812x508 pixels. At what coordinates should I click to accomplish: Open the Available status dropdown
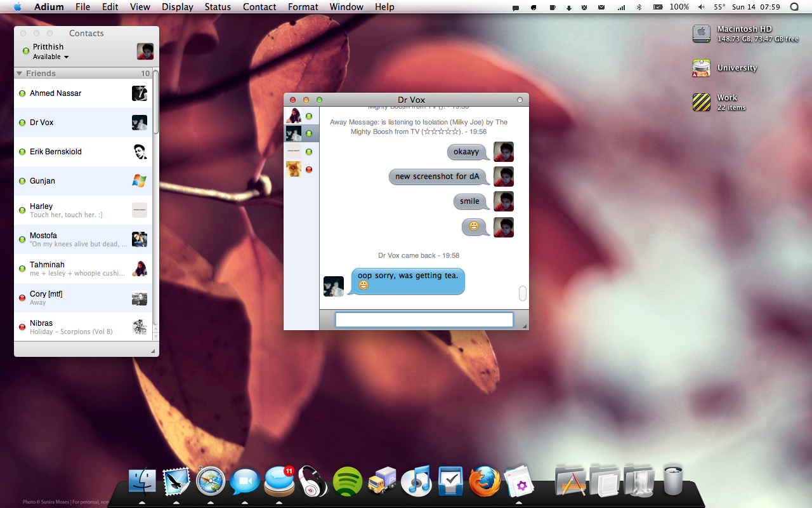tap(51, 57)
